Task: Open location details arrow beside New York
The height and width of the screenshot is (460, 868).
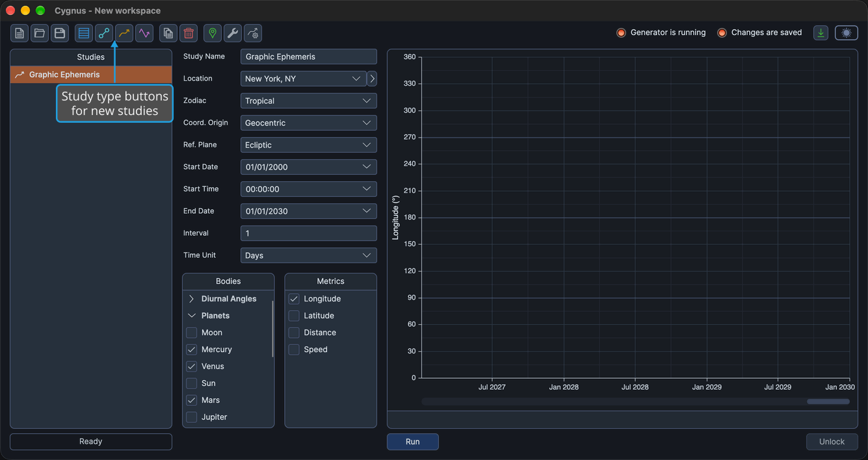Action: point(372,79)
